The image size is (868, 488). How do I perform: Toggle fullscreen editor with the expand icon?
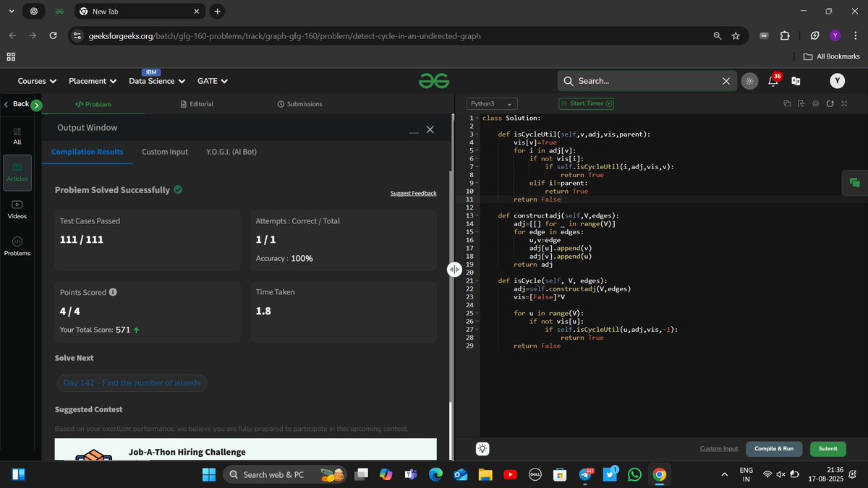pyautogui.click(x=843, y=104)
